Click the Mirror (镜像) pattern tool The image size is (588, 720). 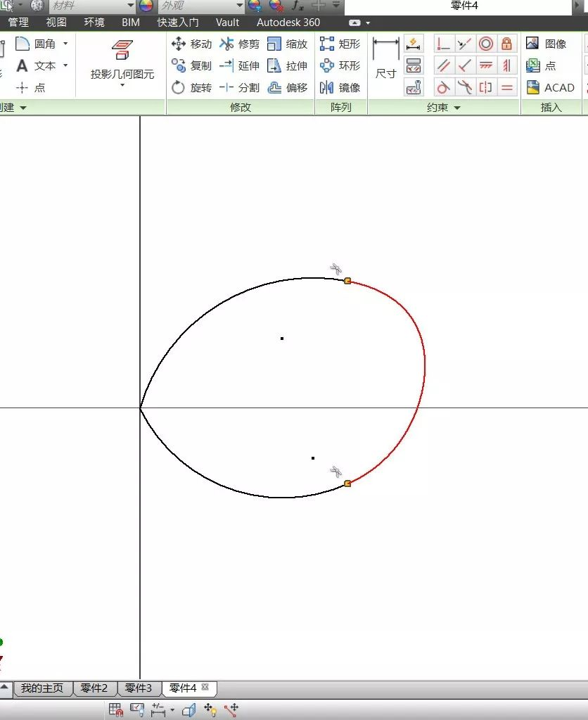click(340, 87)
